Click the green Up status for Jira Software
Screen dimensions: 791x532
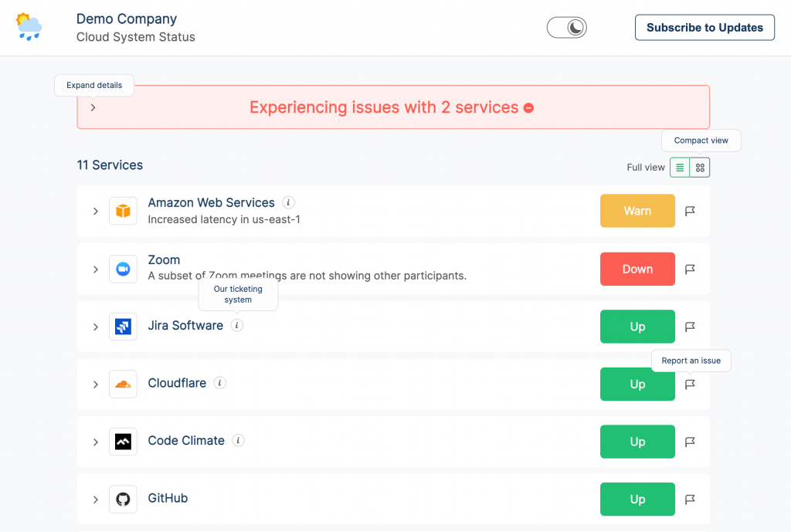coord(637,327)
